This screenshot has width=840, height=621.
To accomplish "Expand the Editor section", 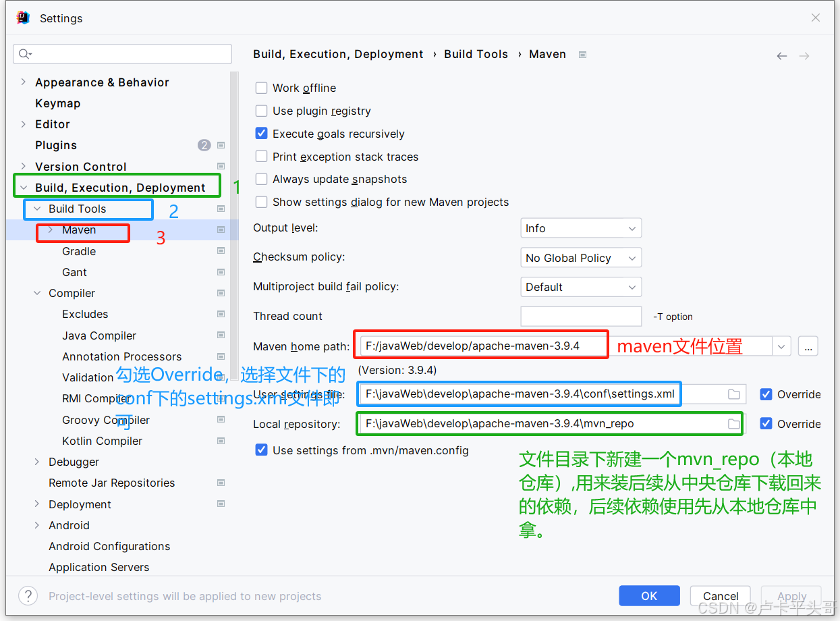I will pos(24,124).
